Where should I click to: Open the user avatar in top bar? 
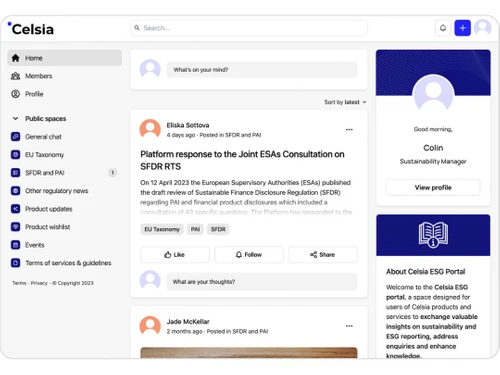point(482,27)
